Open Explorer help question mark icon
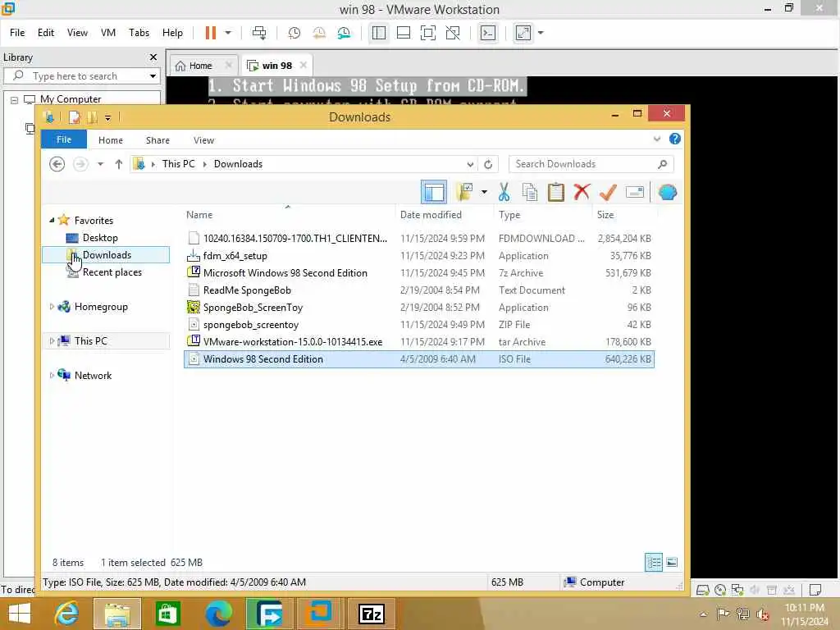Screen dimensions: 840x630 [x=675, y=139]
